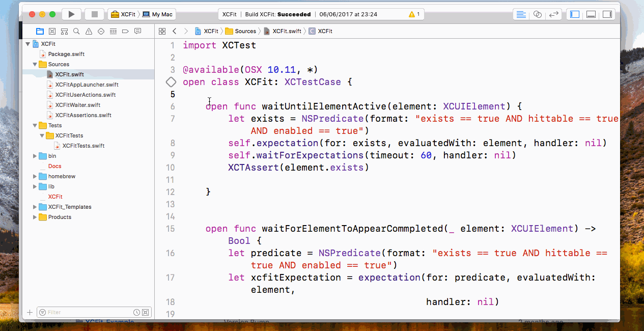Screen dimensions: 644x331
Task: Hide the Navigator panel
Action: 574,14
